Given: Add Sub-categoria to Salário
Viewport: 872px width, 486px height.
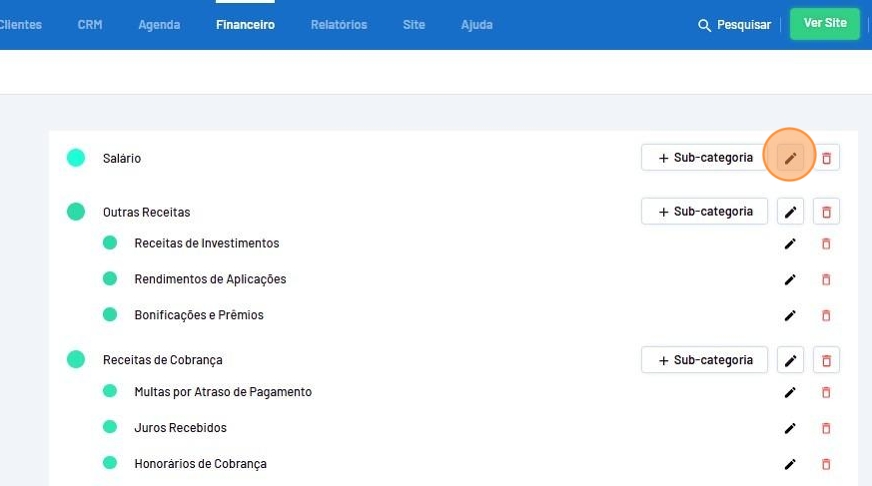Looking at the screenshot, I should point(704,158).
